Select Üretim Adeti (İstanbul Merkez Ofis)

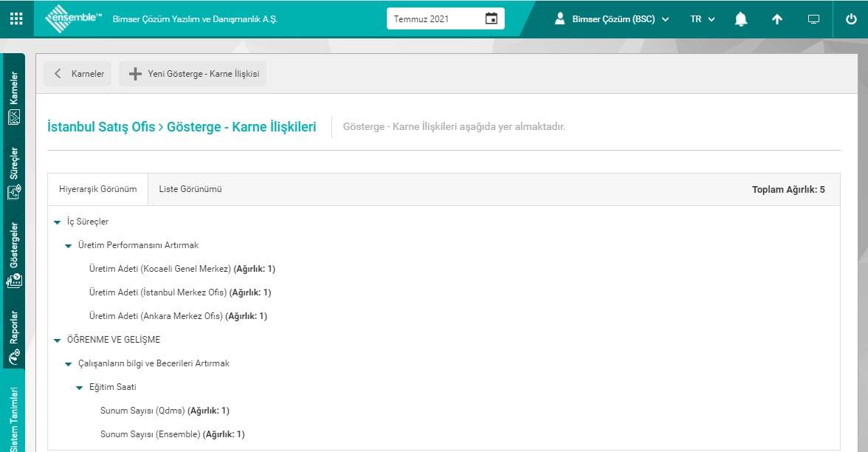(x=180, y=292)
